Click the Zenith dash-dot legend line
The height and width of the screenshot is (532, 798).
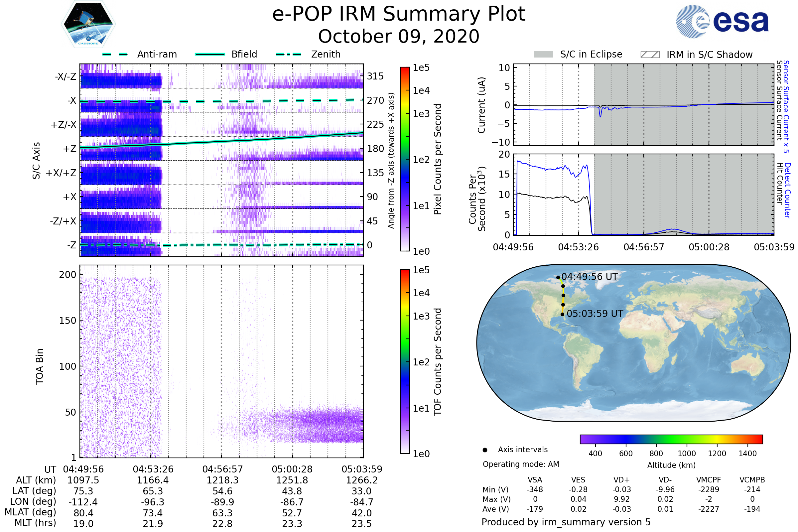(x=289, y=54)
